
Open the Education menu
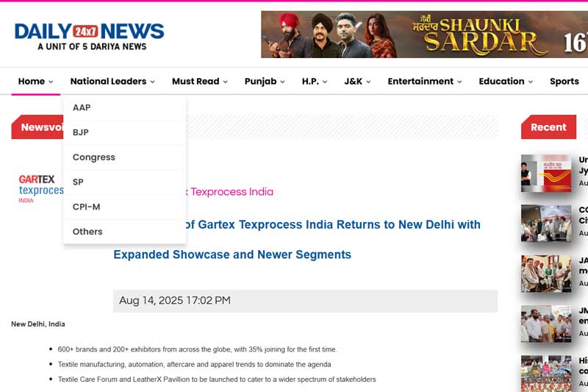click(501, 82)
